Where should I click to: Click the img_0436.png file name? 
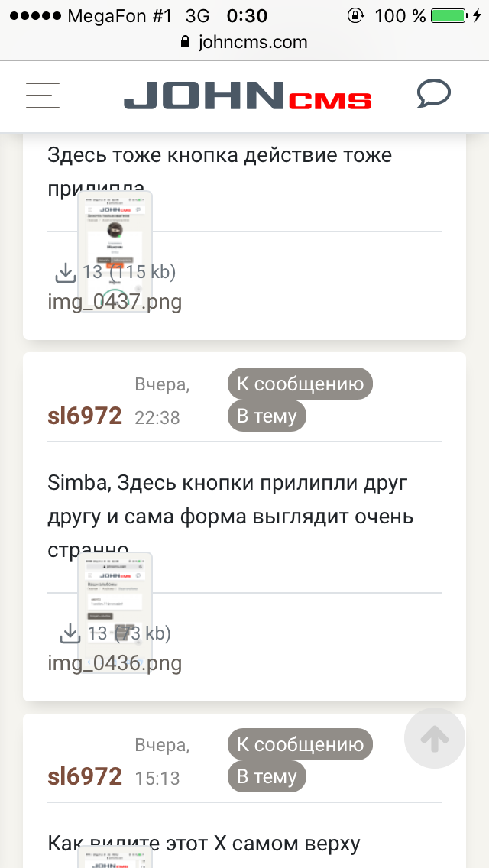click(115, 662)
